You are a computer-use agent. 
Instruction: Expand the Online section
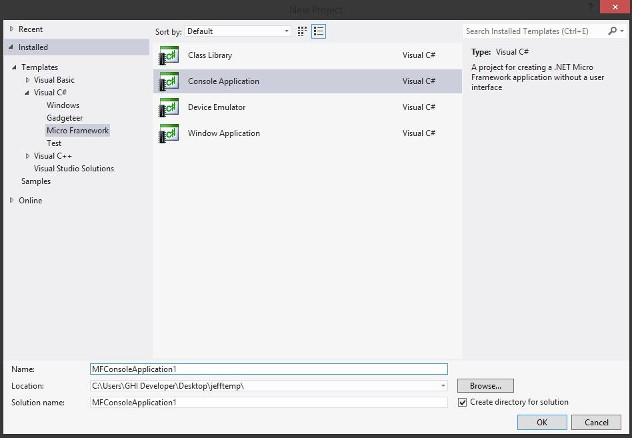(x=12, y=200)
